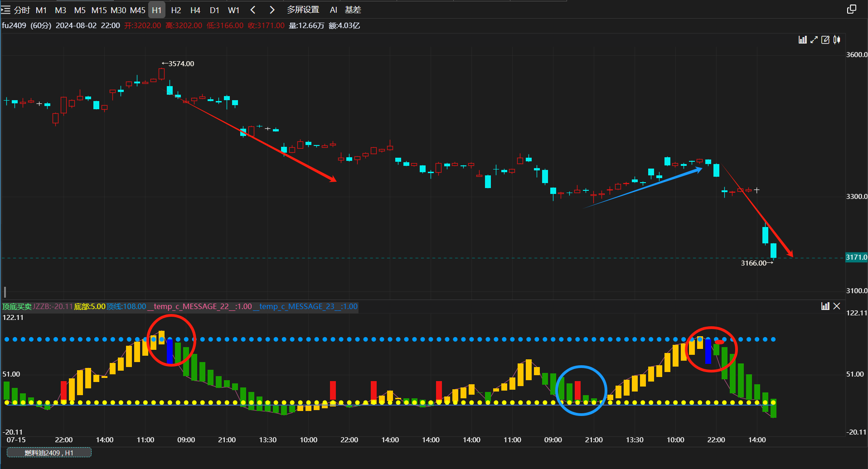The height and width of the screenshot is (469, 868).
Task: Open the drawing edit pencil icon
Action: (x=825, y=40)
